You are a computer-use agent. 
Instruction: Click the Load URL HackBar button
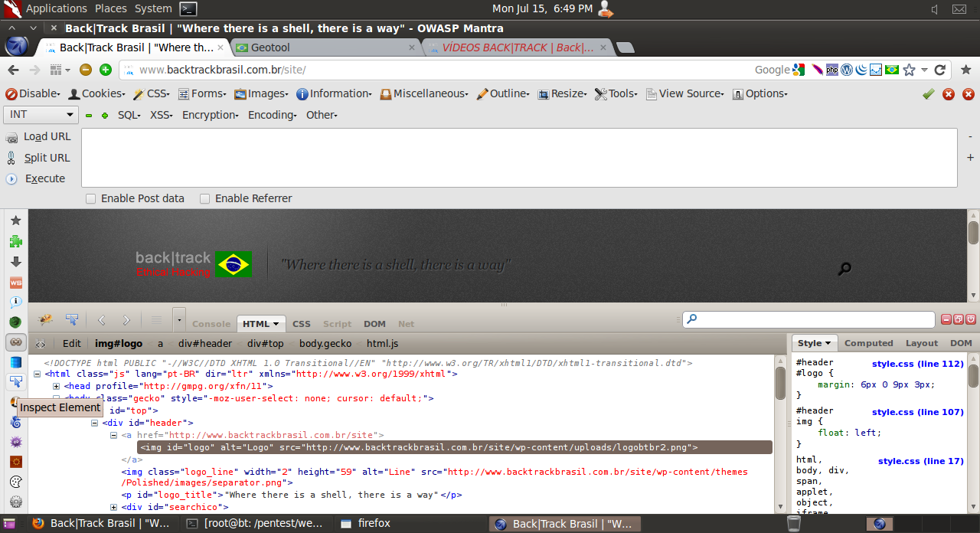point(38,137)
